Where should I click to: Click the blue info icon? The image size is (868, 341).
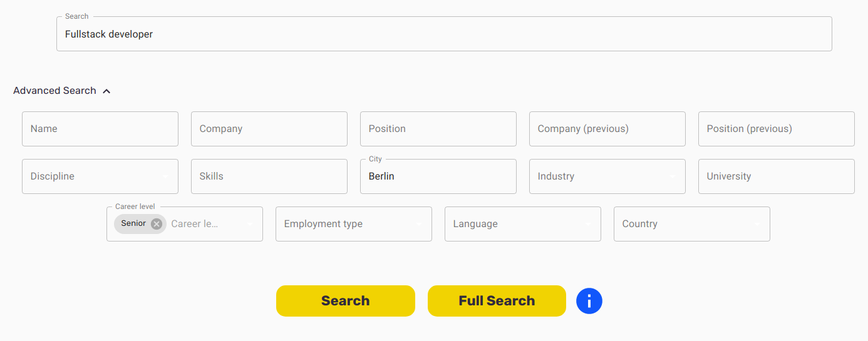coord(589,301)
